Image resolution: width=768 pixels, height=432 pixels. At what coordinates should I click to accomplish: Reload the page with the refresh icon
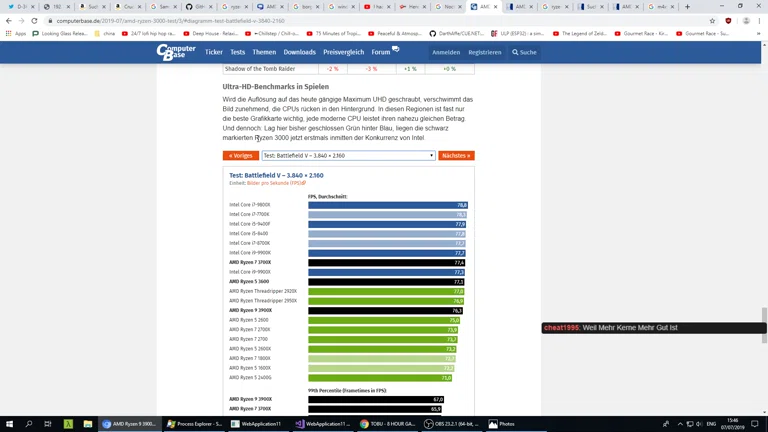(x=34, y=20)
